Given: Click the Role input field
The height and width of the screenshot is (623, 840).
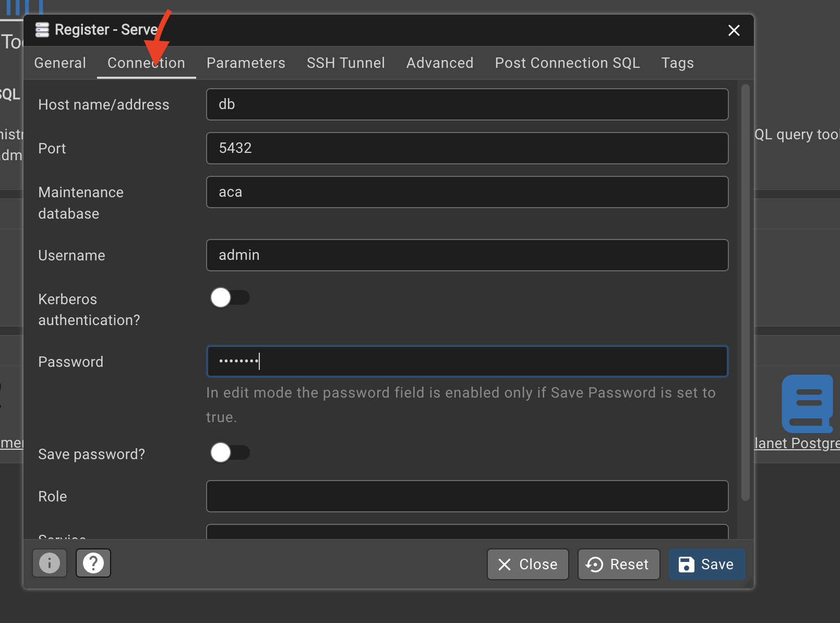Looking at the screenshot, I should 467,496.
